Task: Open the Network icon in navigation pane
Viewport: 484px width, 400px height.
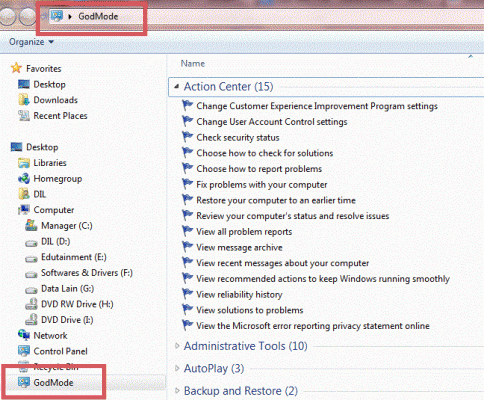Action: 24,335
